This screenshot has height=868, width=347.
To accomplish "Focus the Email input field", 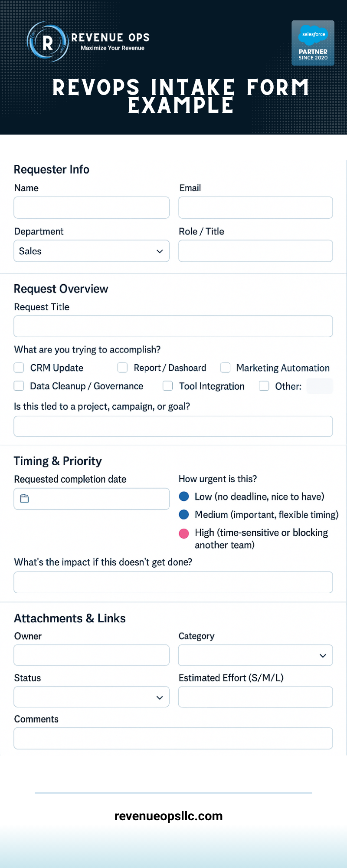I will coord(255,207).
